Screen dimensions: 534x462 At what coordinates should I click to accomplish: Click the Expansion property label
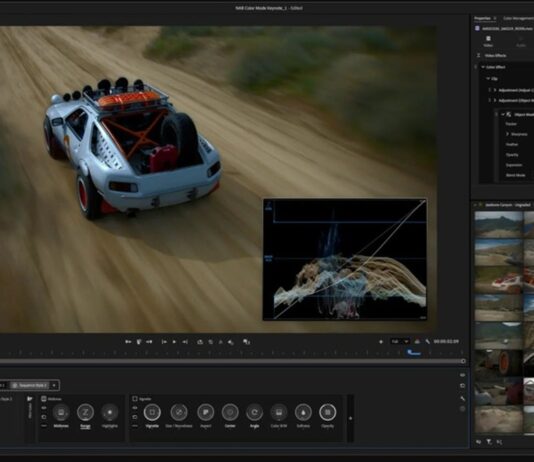[x=514, y=165]
